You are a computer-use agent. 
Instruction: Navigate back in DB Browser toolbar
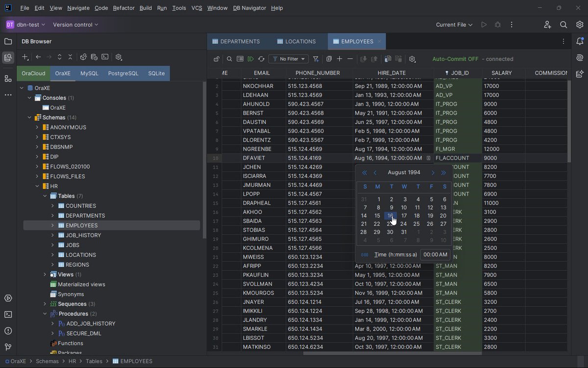point(38,57)
